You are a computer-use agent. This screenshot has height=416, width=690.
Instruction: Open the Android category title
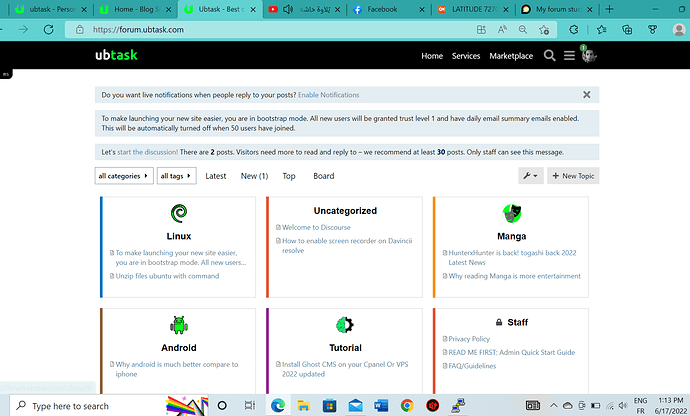[179, 348]
